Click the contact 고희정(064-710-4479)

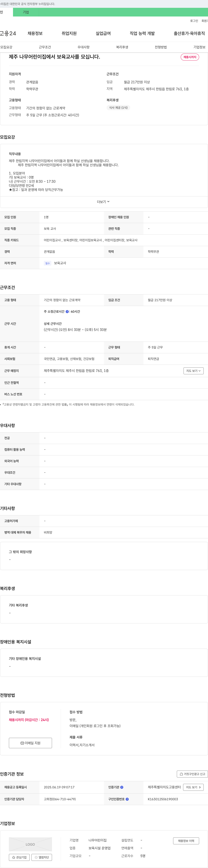point(60,799)
